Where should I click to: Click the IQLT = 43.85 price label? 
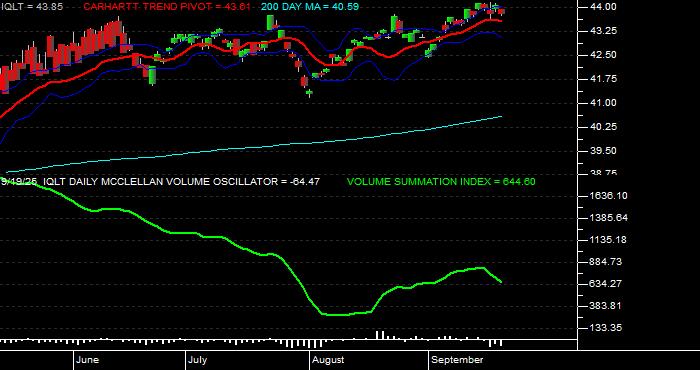coord(32,7)
